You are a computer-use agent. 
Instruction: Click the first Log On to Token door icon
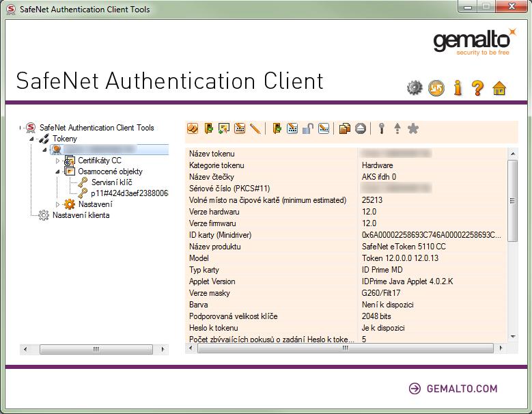tap(209, 128)
